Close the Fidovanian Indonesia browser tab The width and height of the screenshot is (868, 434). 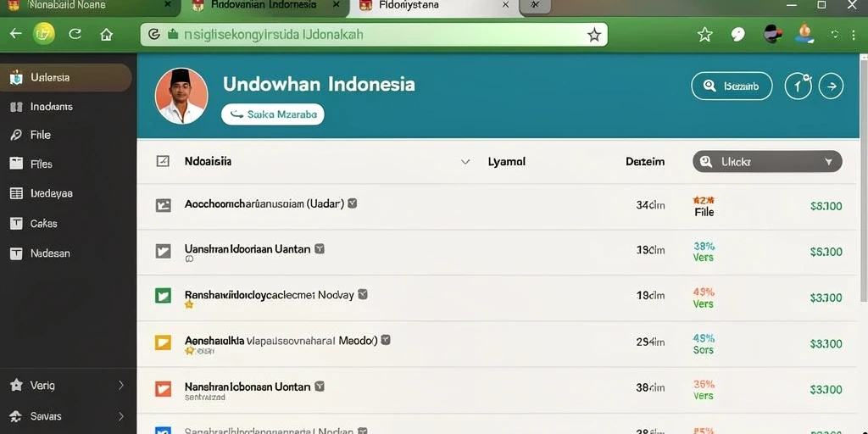click(336, 5)
